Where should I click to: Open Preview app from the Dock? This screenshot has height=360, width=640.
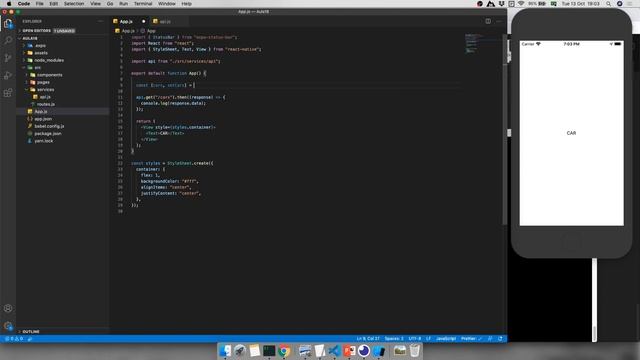point(304,351)
